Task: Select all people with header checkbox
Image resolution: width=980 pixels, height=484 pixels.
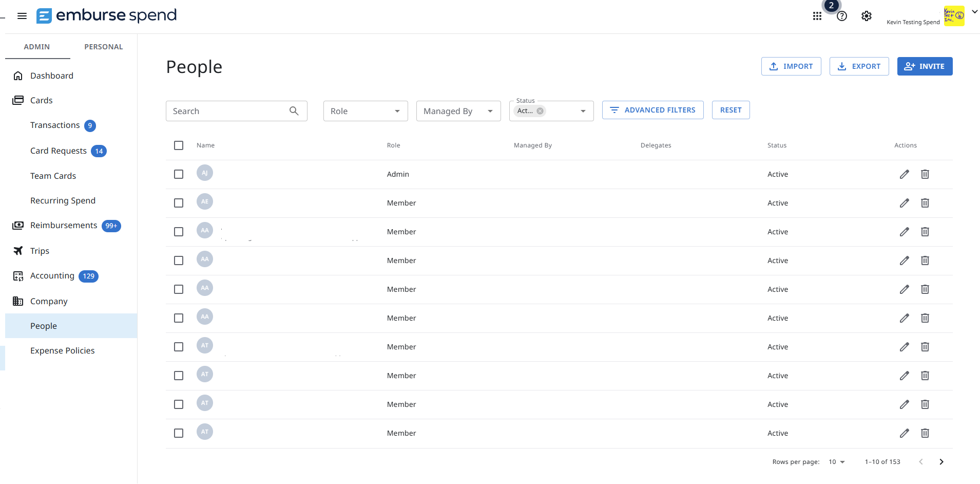Action: [x=179, y=145]
